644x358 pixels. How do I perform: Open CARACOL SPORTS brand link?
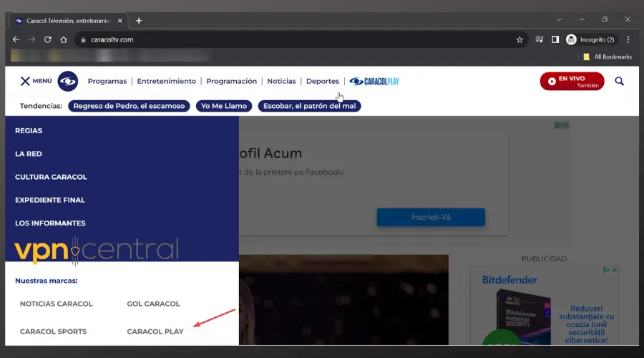pyautogui.click(x=54, y=332)
